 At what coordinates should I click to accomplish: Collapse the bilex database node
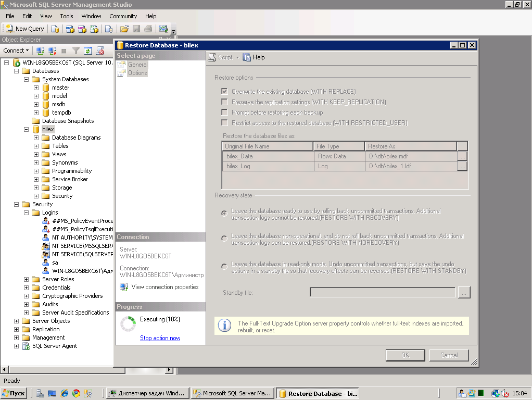(26, 129)
